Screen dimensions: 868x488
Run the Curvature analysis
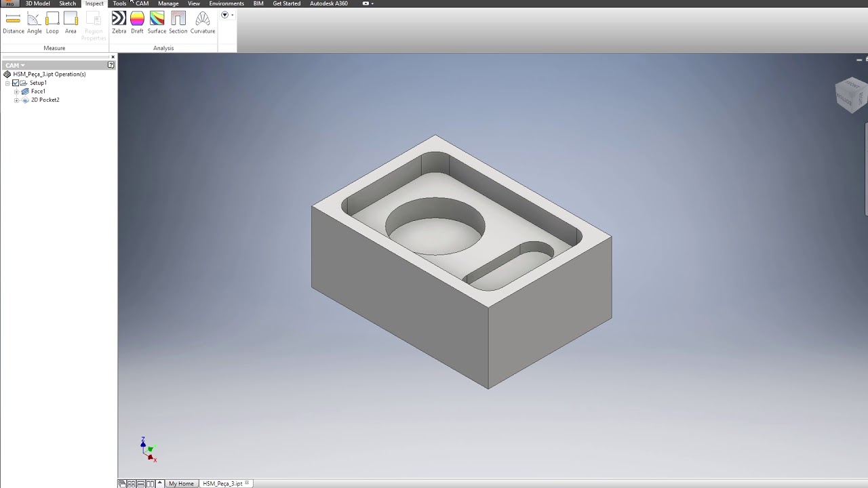(202, 23)
